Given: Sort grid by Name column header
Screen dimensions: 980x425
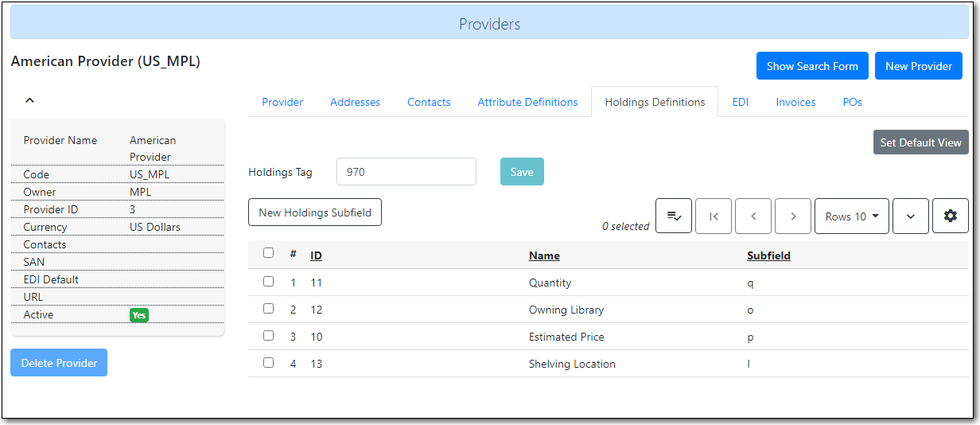Looking at the screenshot, I should 544,255.
